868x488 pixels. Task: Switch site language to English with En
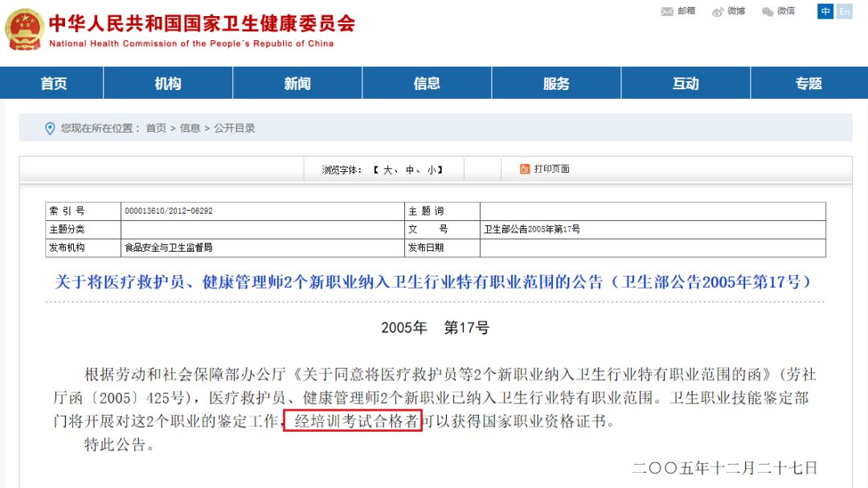(845, 11)
